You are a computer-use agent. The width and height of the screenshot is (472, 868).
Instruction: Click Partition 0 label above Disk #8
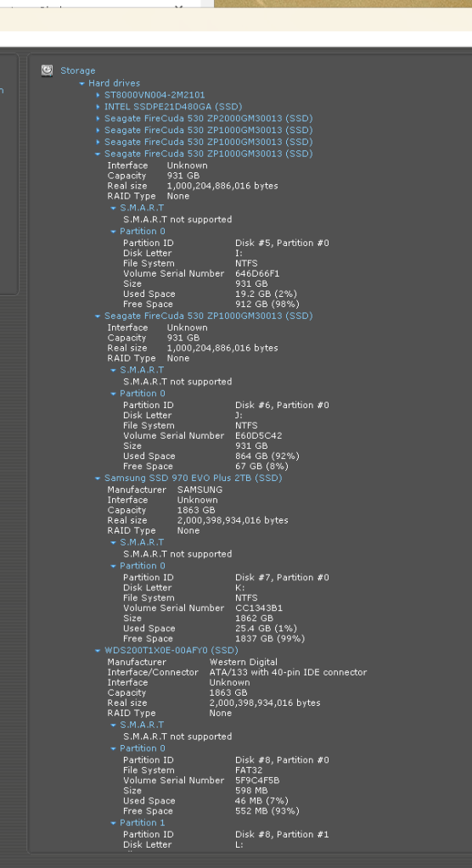point(143,748)
